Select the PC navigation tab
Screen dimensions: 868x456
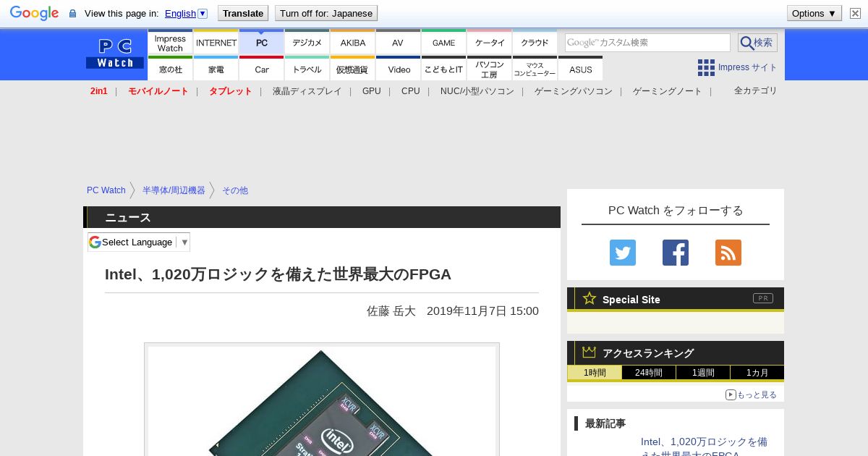(262, 42)
